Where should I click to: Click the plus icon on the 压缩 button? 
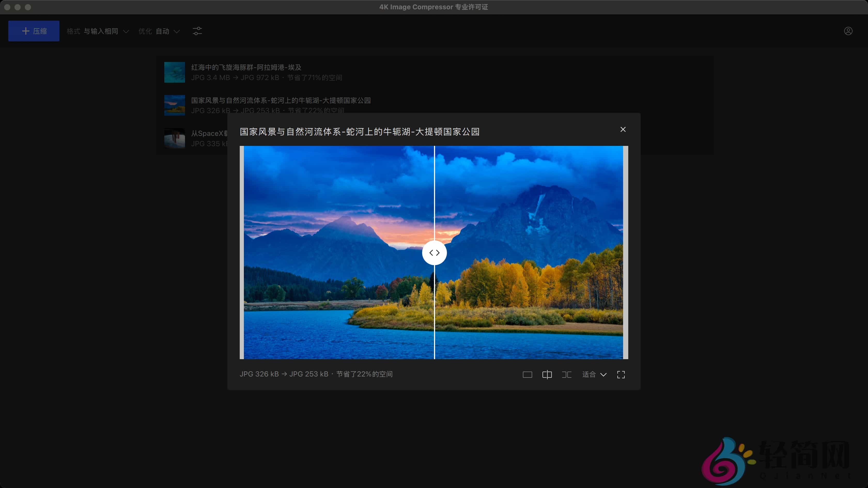pyautogui.click(x=26, y=31)
